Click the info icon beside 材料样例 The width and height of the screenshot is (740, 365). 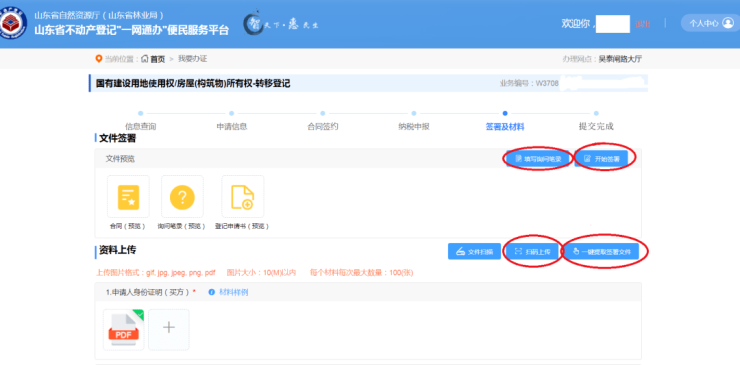pos(212,292)
